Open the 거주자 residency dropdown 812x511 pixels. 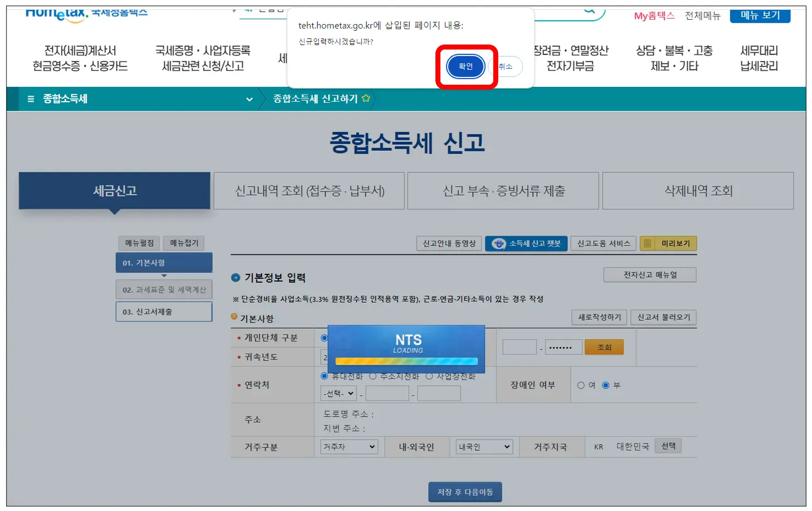348,447
